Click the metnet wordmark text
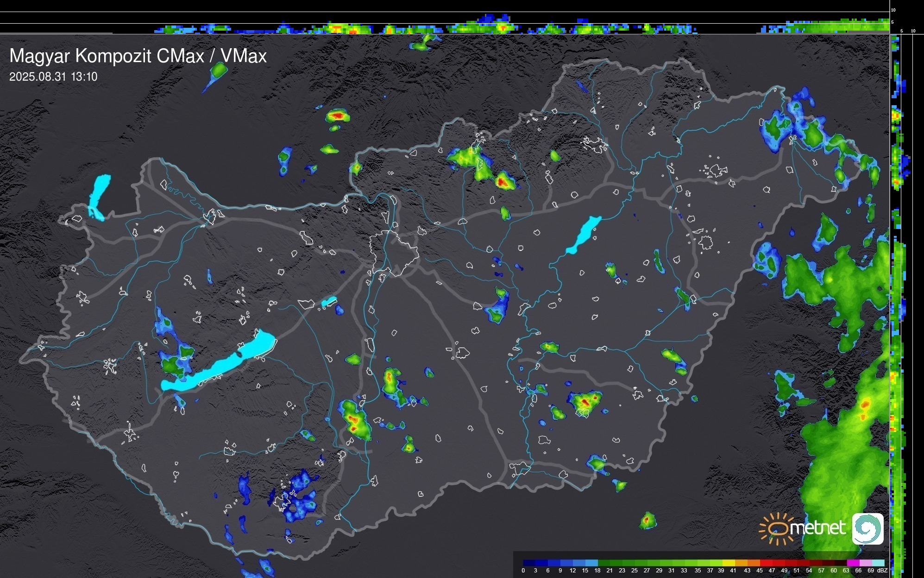 point(817,528)
